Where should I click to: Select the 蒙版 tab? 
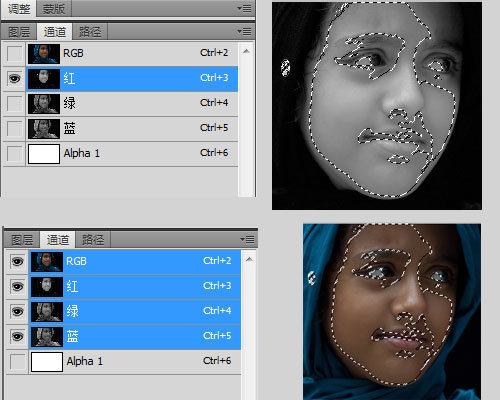(54, 9)
